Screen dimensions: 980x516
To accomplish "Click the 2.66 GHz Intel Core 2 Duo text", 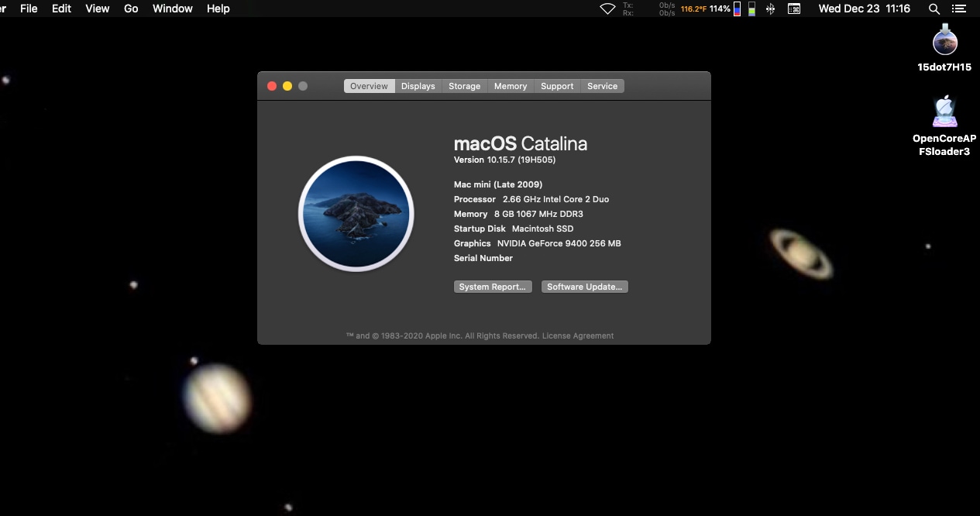I will pyautogui.click(x=556, y=199).
